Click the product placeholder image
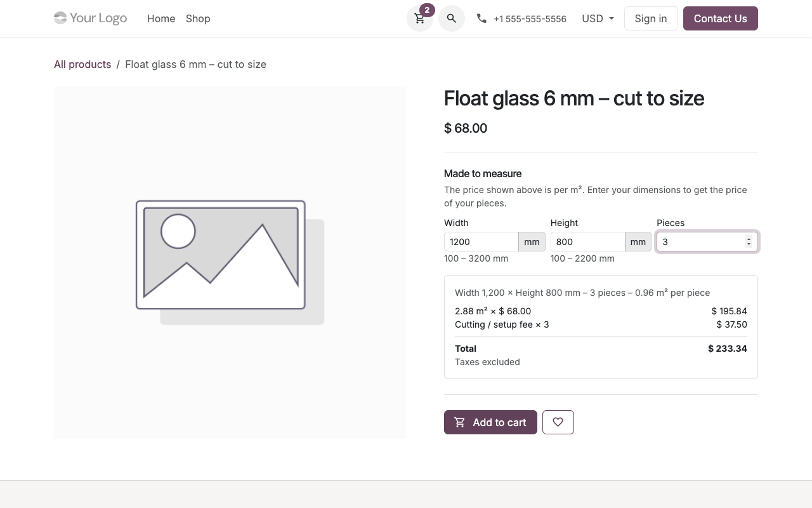 click(230, 262)
